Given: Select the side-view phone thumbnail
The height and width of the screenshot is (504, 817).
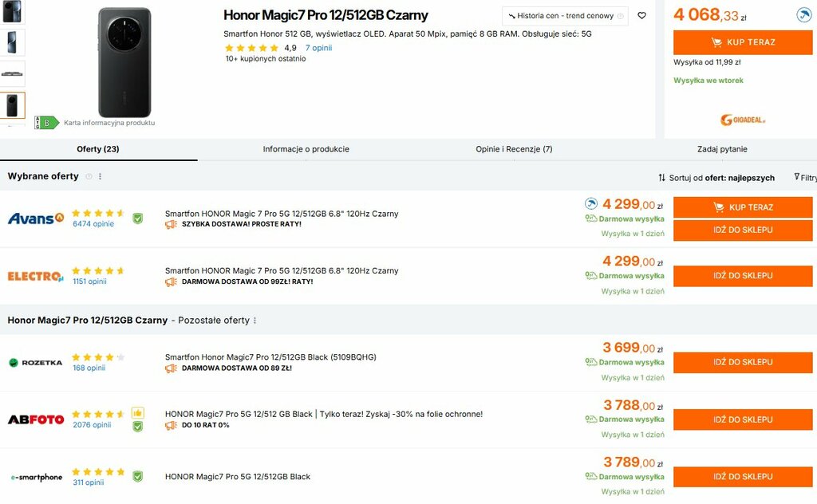Looking at the screenshot, I should pos(13,73).
